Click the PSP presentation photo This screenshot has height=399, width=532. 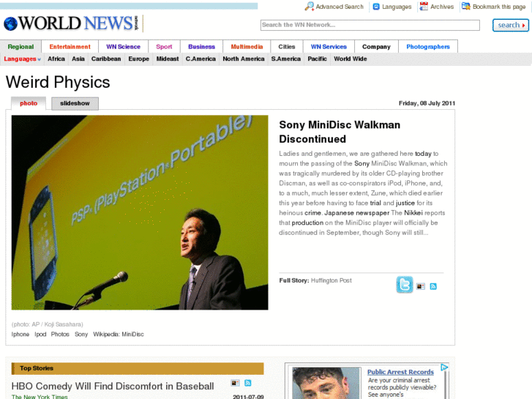point(140,212)
